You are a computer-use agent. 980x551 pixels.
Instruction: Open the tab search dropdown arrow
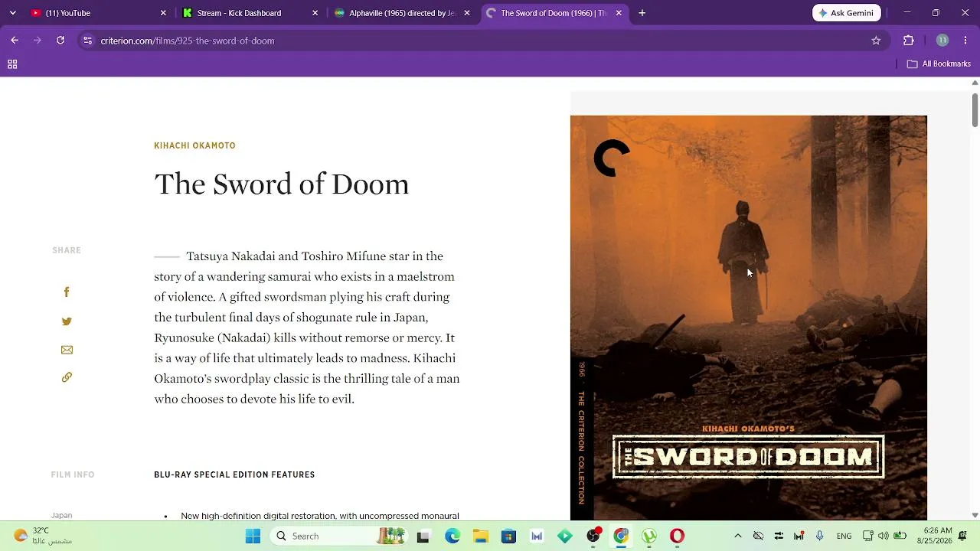12,13
